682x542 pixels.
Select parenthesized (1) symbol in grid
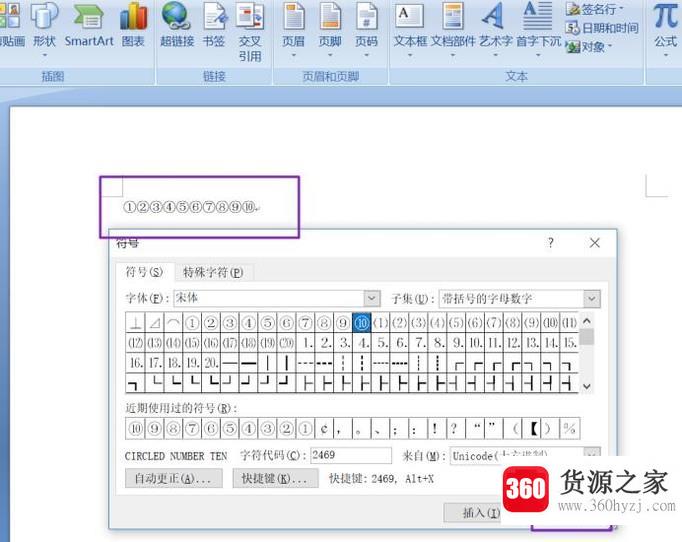tap(381, 322)
